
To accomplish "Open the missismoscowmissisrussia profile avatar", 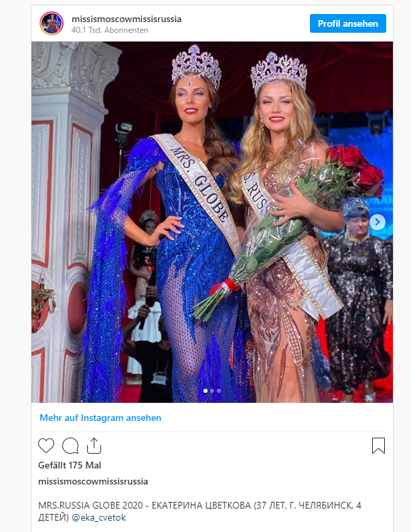I will [x=52, y=23].
